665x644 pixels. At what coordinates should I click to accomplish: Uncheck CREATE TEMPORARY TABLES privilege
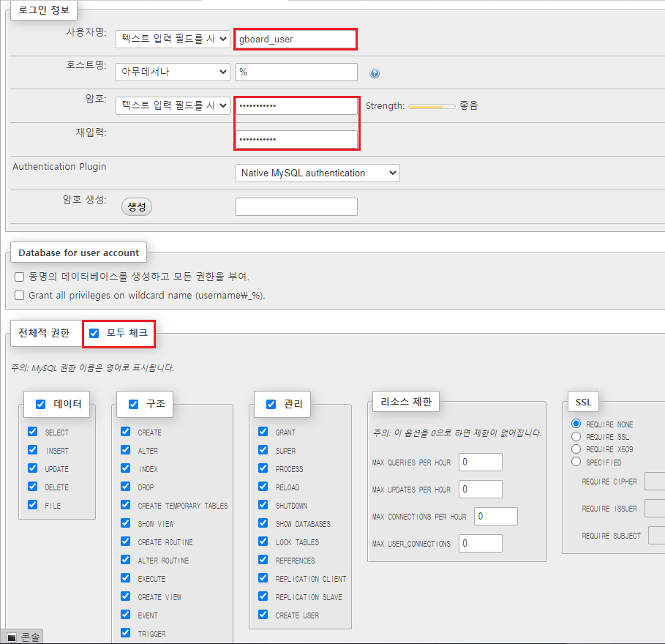(126, 504)
